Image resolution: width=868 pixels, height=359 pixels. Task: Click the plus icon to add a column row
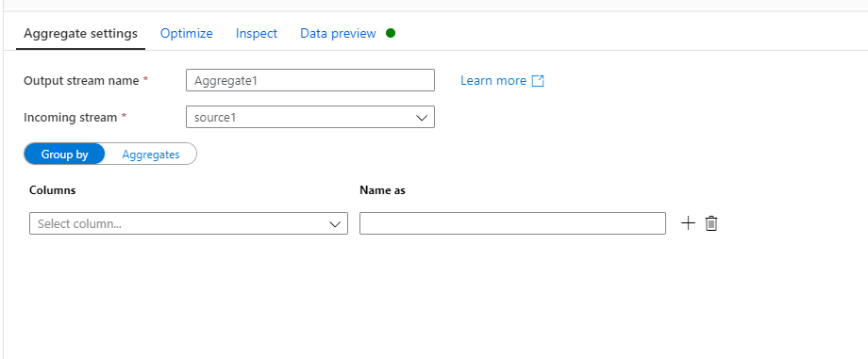click(688, 223)
